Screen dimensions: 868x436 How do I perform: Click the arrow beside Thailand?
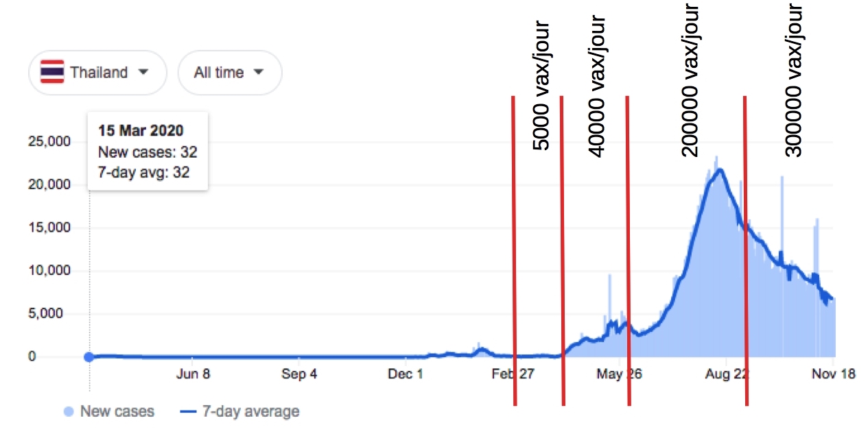[143, 72]
